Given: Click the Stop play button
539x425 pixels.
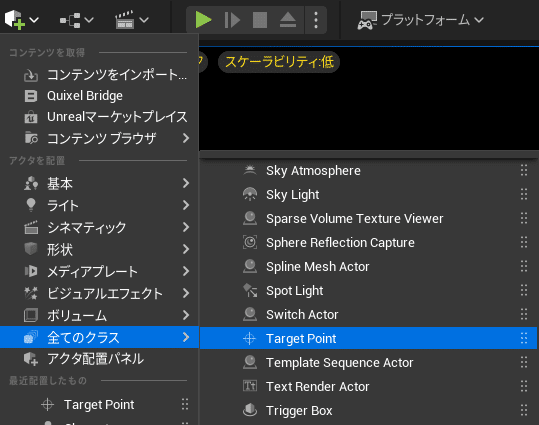Looking at the screenshot, I should pyautogui.click(x=260, y=20).
